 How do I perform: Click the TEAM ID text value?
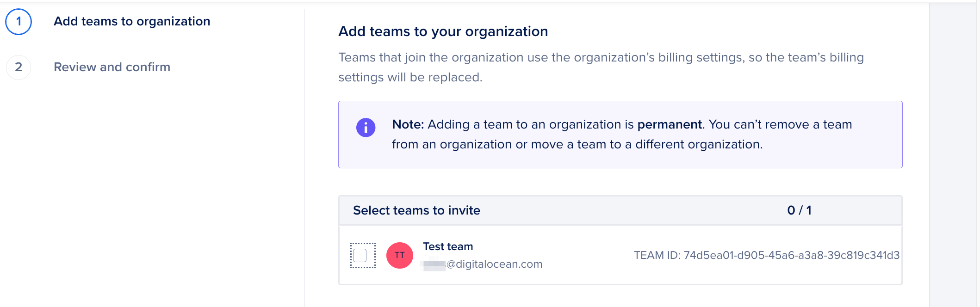[x=766, y=255]
